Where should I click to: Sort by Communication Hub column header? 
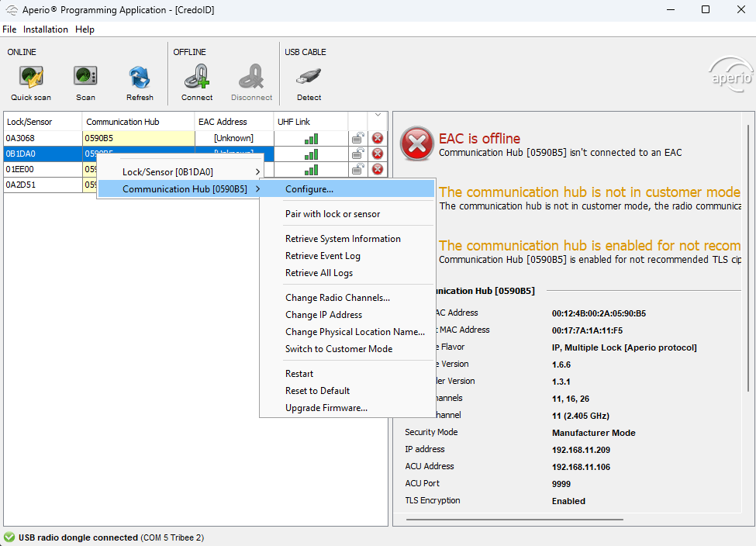pyautogui.click(x=138, y=122)
